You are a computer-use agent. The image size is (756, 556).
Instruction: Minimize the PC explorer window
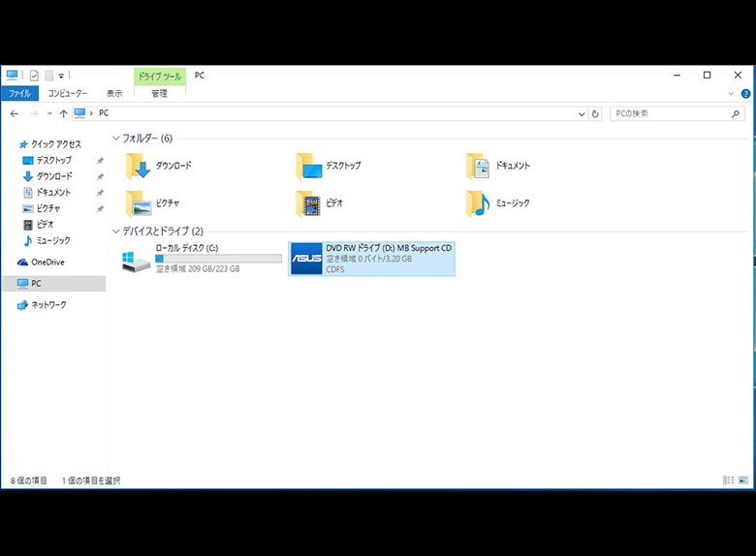pos(677,76)
